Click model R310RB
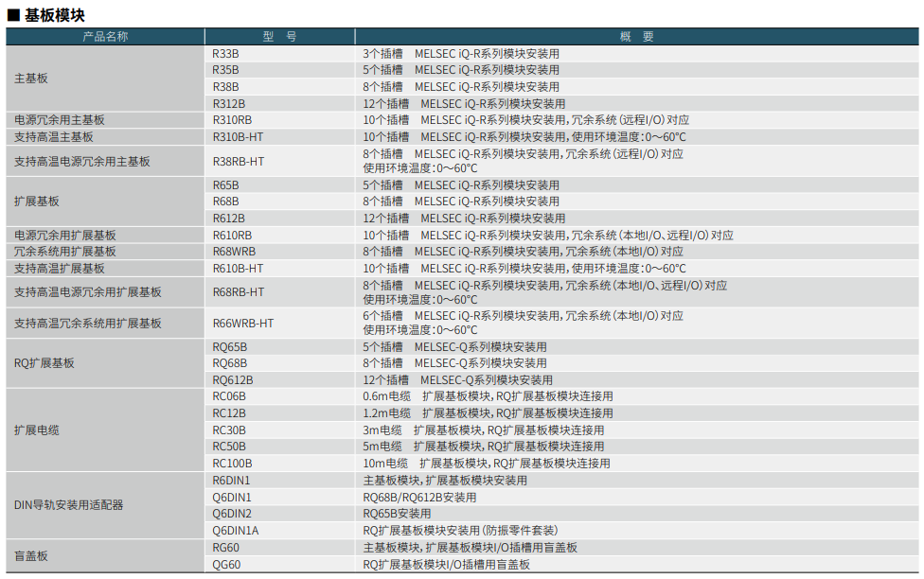The image size is (924, 579). (232, 119)
